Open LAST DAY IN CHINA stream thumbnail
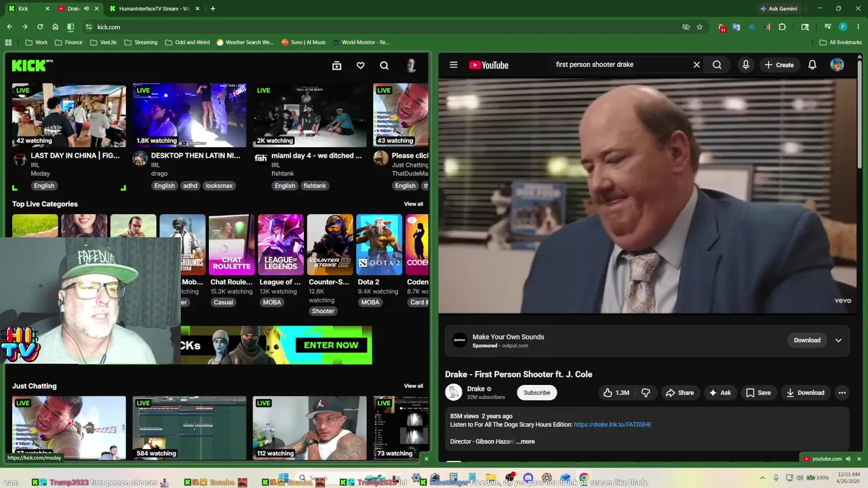 coord(69,115)
